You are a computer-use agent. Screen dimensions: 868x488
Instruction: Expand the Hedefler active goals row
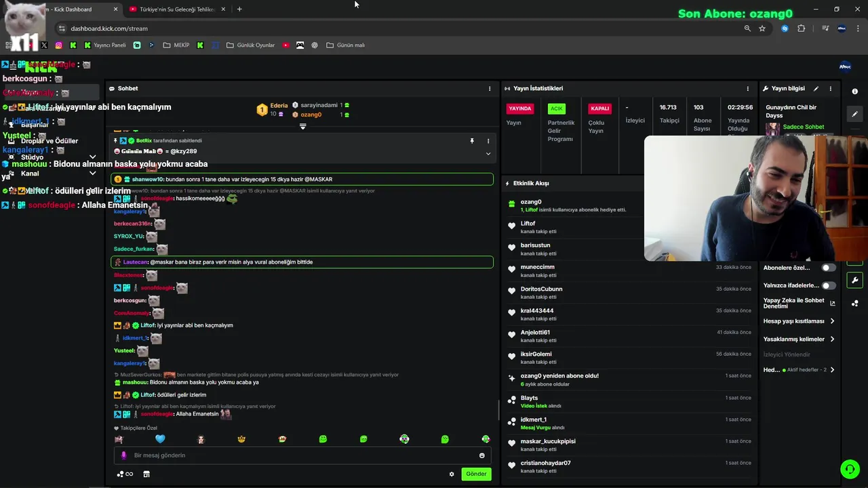coord(800,370)
